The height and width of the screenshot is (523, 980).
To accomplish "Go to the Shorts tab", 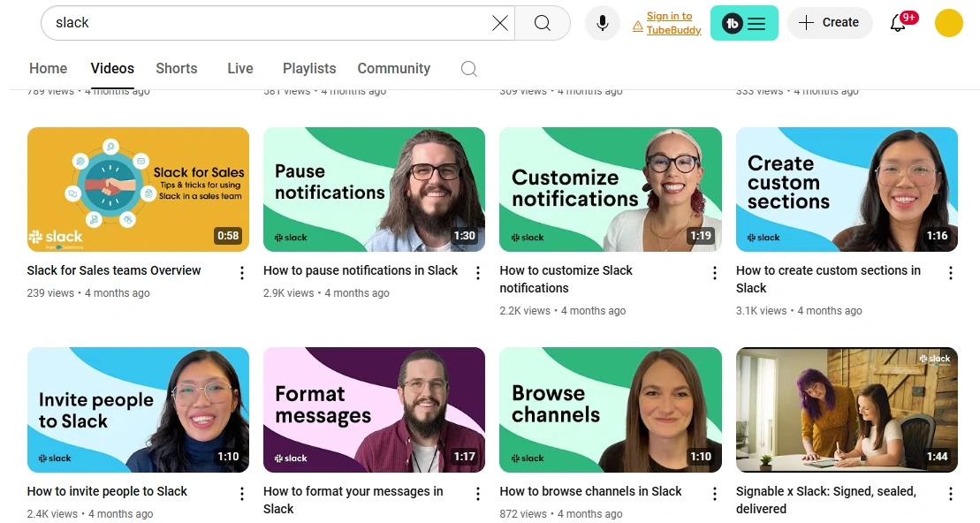I will click(x=177, y=69).
